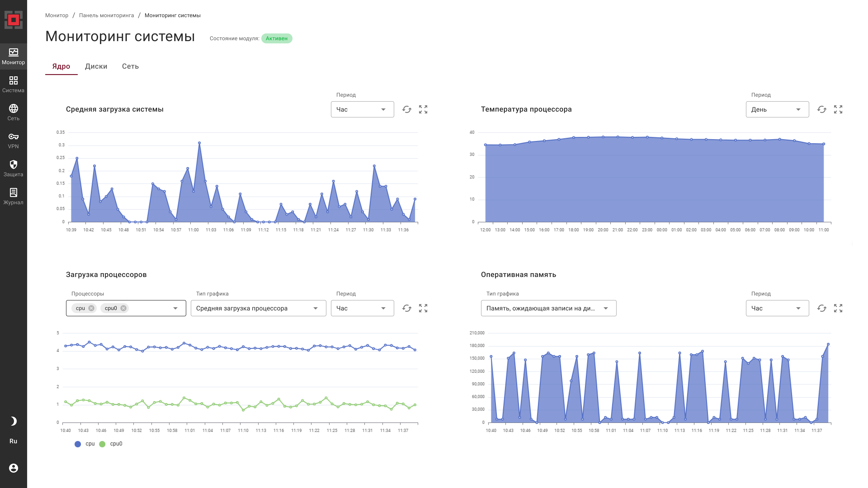Switch to the Сеть tab

[x=130, y=66]
